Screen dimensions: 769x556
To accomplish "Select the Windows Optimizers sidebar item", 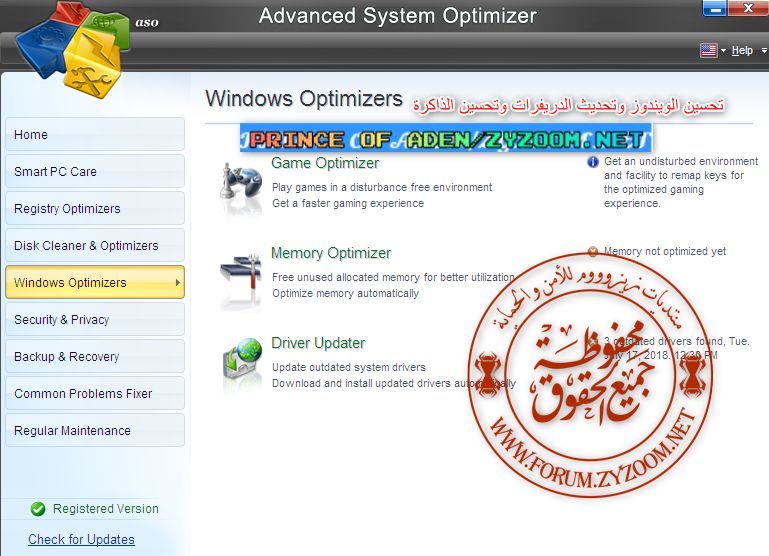I will click(95, 282).
